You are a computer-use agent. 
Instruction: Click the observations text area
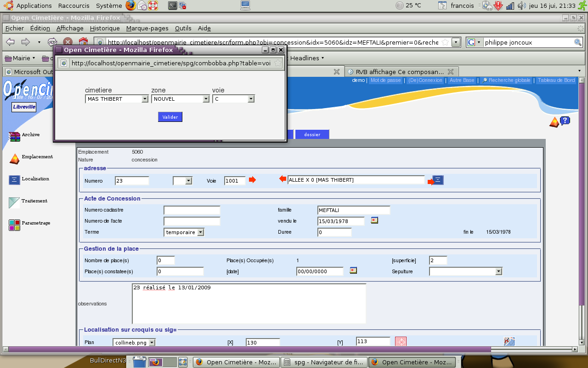click(249, 304)
